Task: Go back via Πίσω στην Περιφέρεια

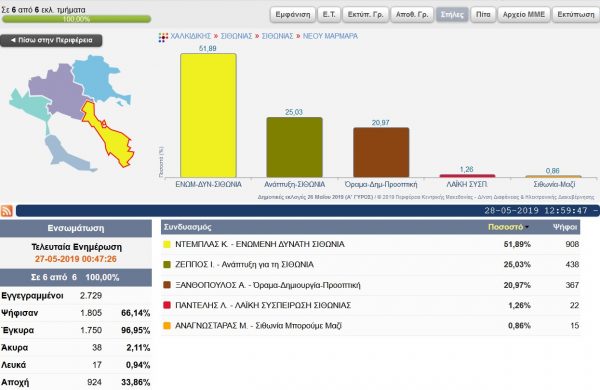Action: (x=51, y=40)
